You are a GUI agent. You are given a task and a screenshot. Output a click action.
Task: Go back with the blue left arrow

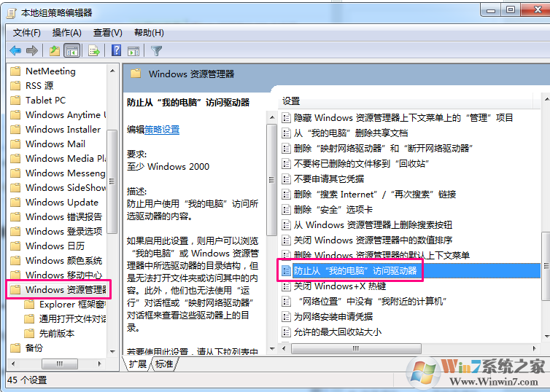tap(15, 51)
